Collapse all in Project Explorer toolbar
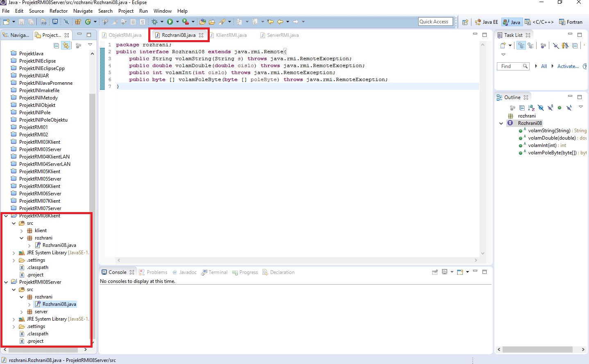Viewport: 589px width, 364px height. click(57, 45)
